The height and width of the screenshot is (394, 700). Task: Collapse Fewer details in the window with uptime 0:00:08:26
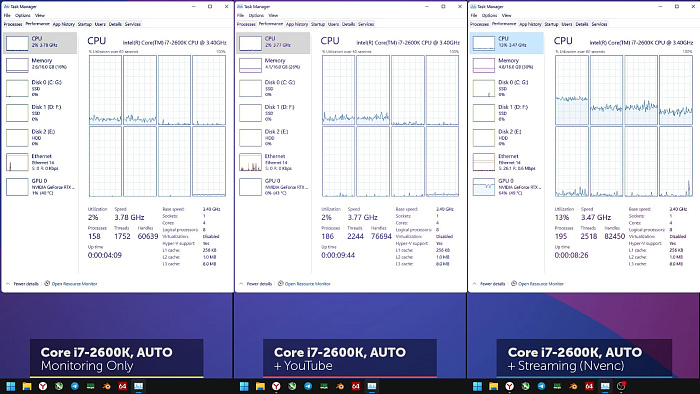coord(489,284)
